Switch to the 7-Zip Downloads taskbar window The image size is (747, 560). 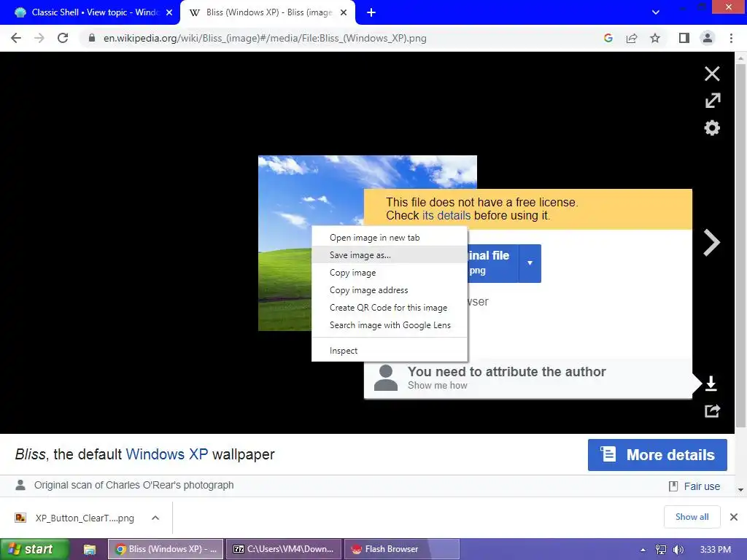pyautogui.click(x=284, y=549)
